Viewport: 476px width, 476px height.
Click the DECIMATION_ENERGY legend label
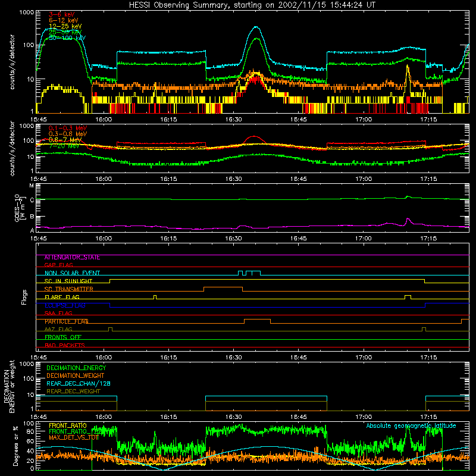[x=76, y=368]
